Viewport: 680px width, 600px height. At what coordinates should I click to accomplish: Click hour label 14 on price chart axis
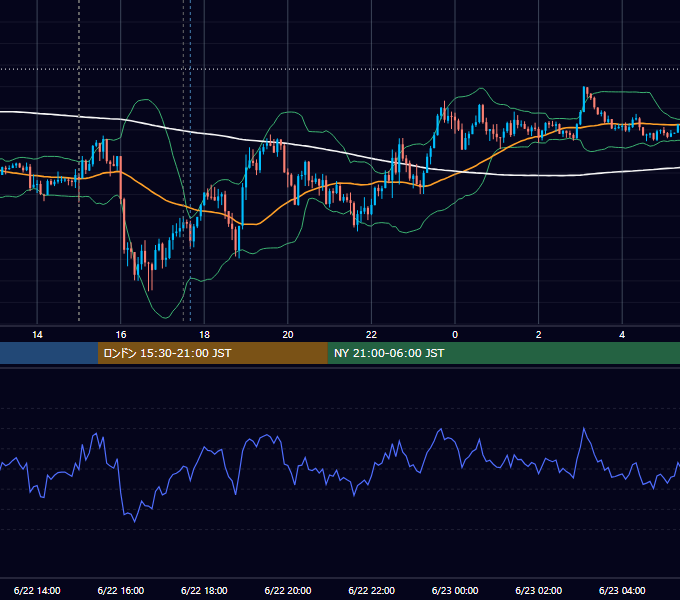pyautogui.click(x=37, y=335)
